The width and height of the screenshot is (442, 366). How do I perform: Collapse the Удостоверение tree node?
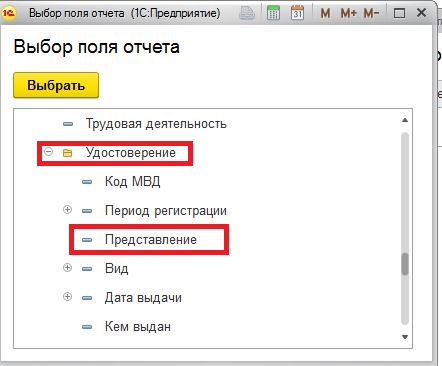(49, 152)
